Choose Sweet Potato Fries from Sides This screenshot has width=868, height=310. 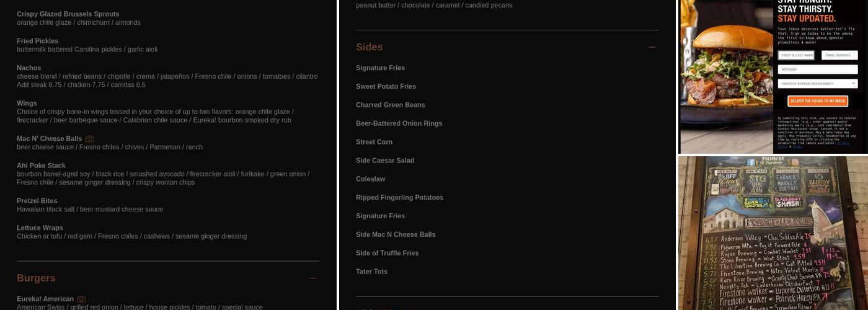click(386, 87)
